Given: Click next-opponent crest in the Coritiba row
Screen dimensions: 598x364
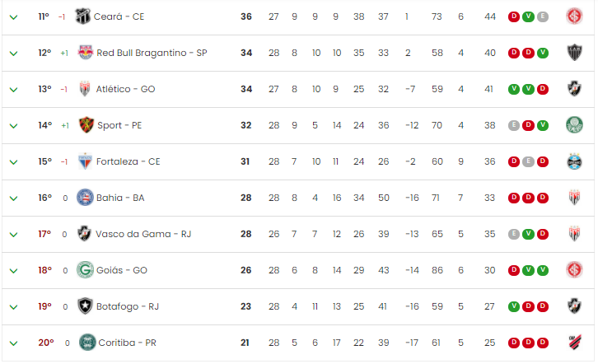Looking at the screenshot, I should [574, 343].
